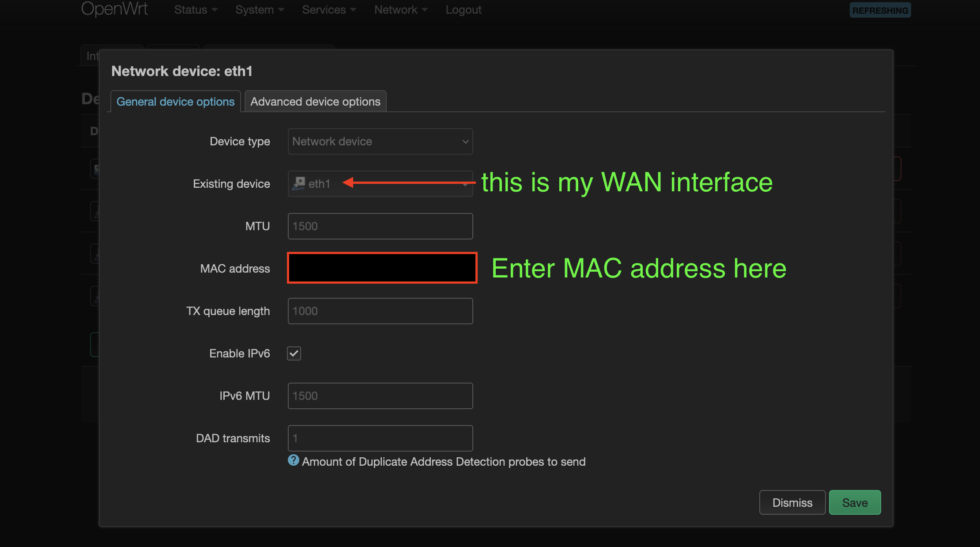The height and width of the screenshot is (547, 980).
Task: Click into the MAC address field
Action: click(382, 268)
